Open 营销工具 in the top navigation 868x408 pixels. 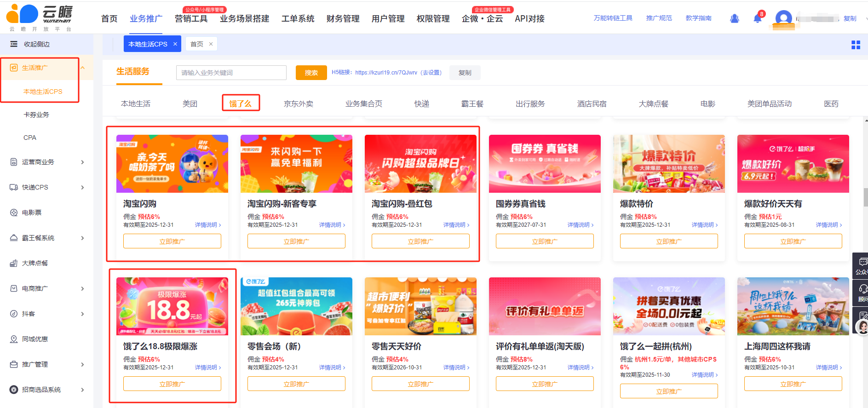click(191, 19)
